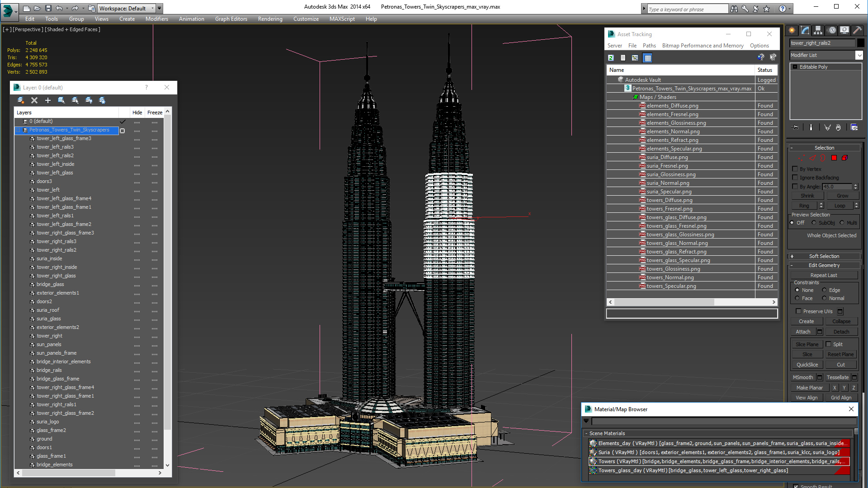Open the Motion command panel tab
Image resolution: width=868 pixels, height=488 pixels.
[831, 30]
